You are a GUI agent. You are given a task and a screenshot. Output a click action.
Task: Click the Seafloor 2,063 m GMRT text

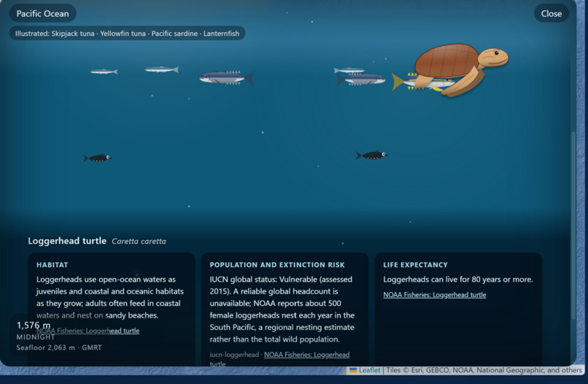pyautogui.click(x=59, y=347)
